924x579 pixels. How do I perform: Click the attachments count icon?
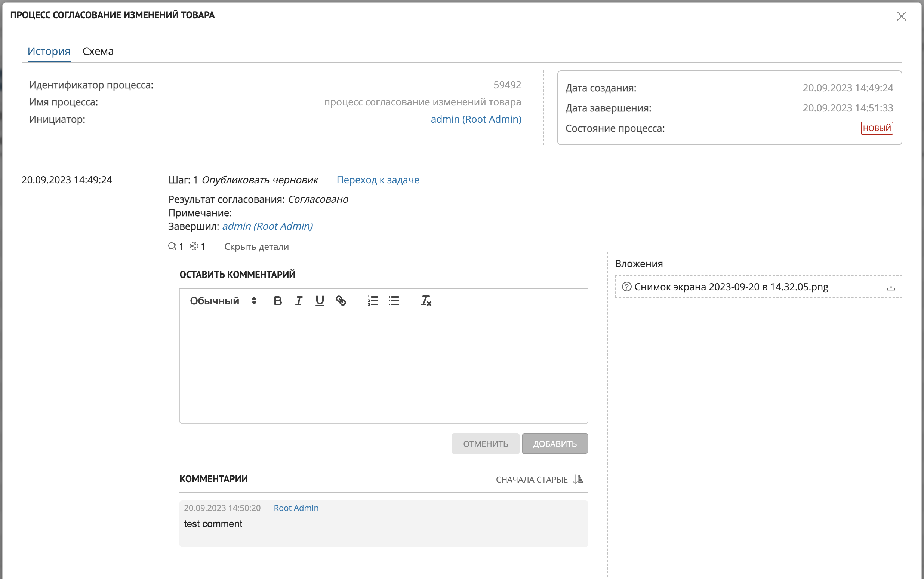pos(194,246)
